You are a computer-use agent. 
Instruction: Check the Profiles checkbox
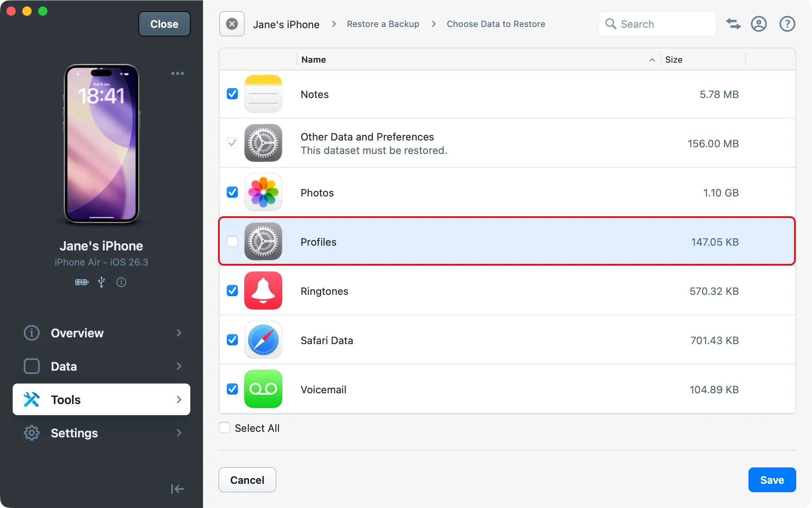tap(232, 241)
